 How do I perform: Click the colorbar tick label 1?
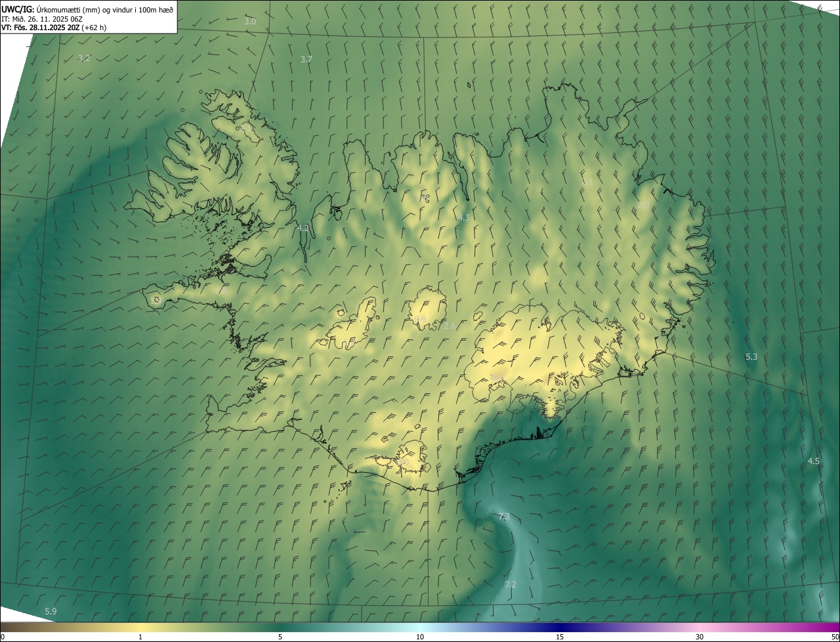[140, 637]
